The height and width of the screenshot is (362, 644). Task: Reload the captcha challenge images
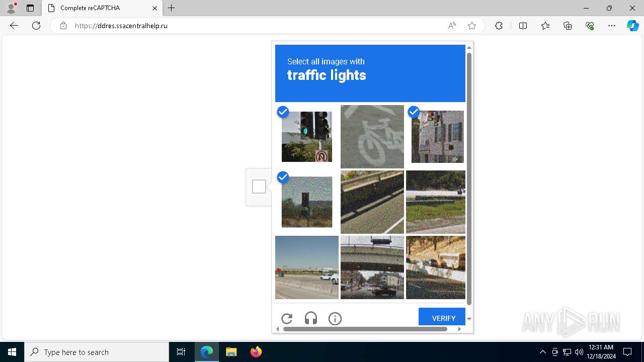[x=287, y=318]
